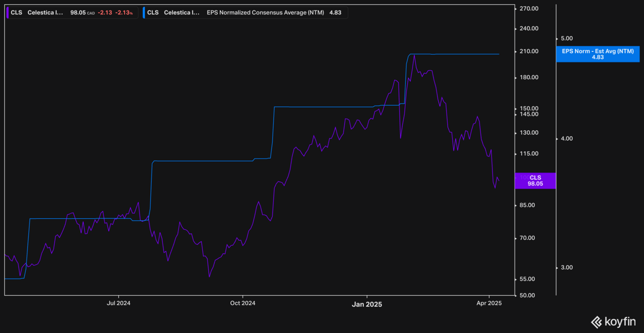Click the purple CLS 98.05 axis tag

535,180
